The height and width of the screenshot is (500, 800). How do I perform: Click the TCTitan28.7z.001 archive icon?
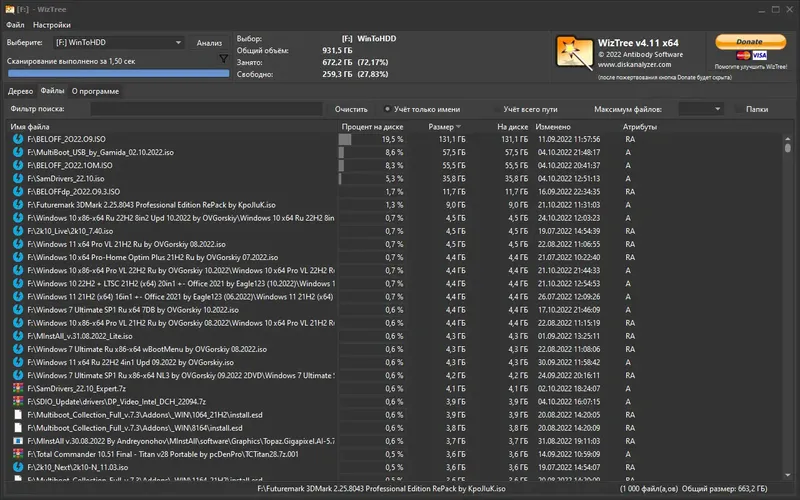pyautogui.click(x=18, y=454)
